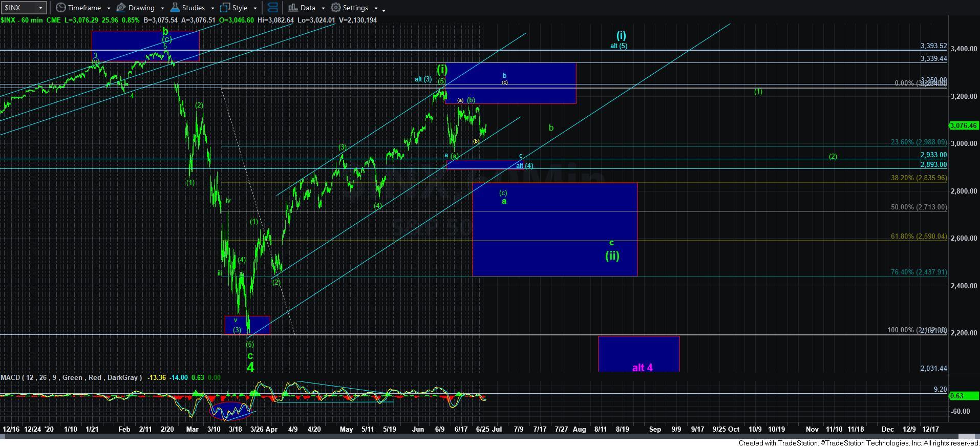Click the blue stacked-panels layout icon
Screen dimensions: 980x447
pos(273,8)
